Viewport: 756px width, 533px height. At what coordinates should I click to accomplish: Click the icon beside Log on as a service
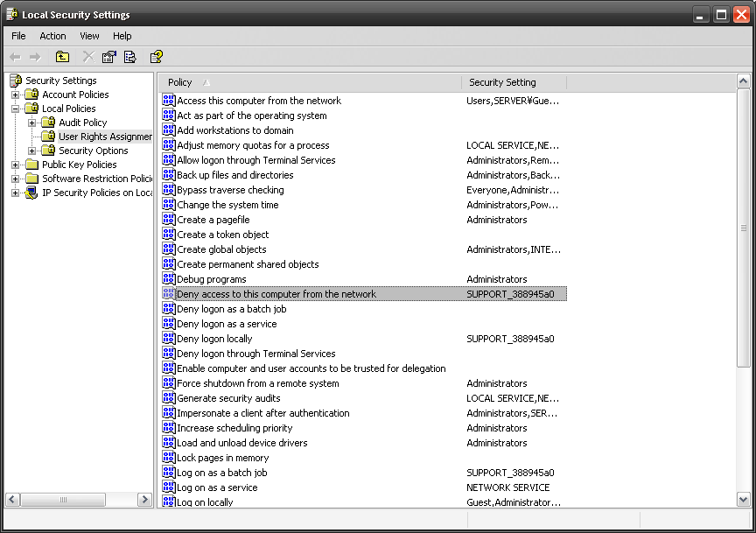coord(168,487)
